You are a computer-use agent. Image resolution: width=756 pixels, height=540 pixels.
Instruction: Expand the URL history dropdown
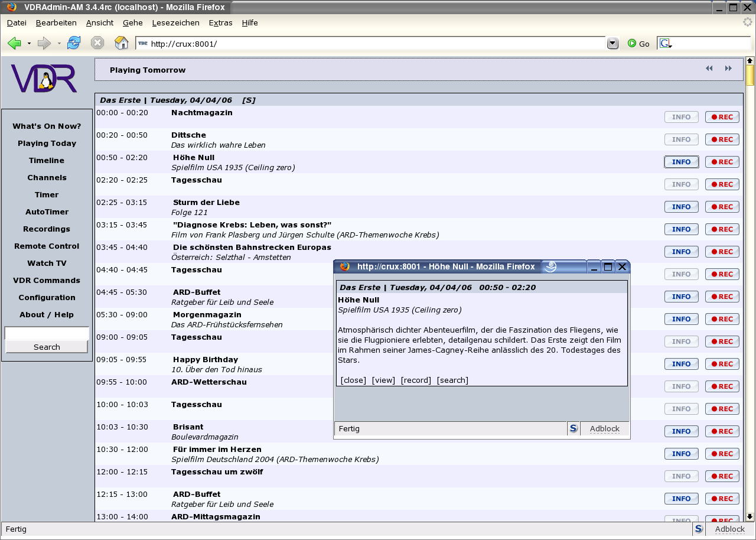(x=612, y=43)
